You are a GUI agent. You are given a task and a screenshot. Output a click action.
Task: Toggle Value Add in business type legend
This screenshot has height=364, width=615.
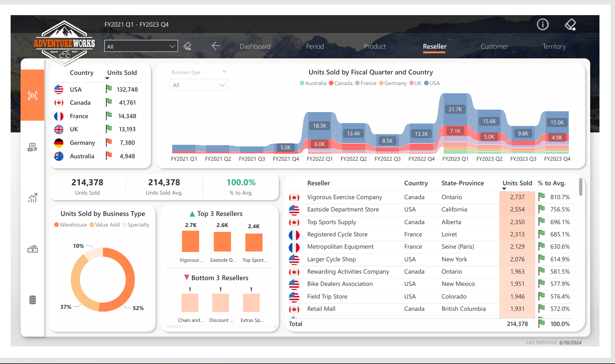[x=105, y=225]
